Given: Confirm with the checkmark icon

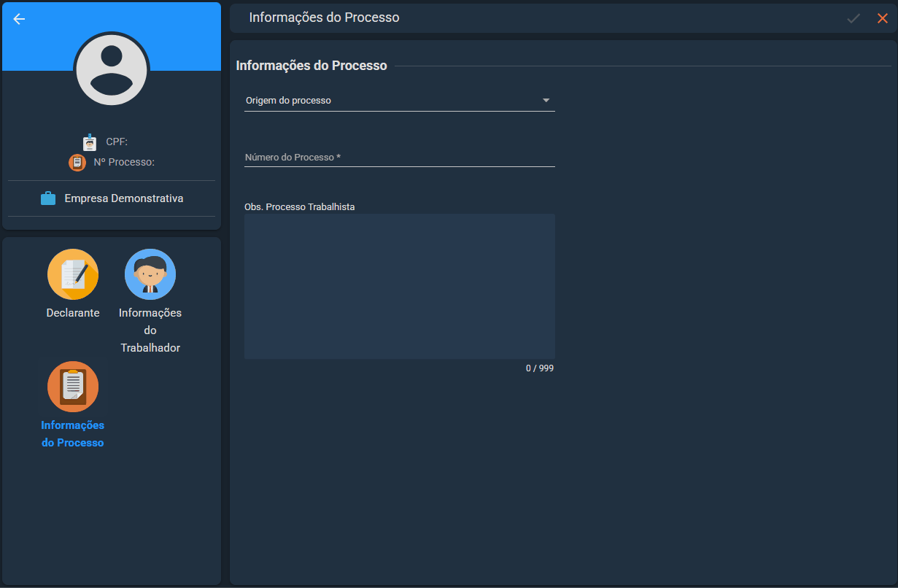Looking at the screenshot, I should tap(854, 18).
